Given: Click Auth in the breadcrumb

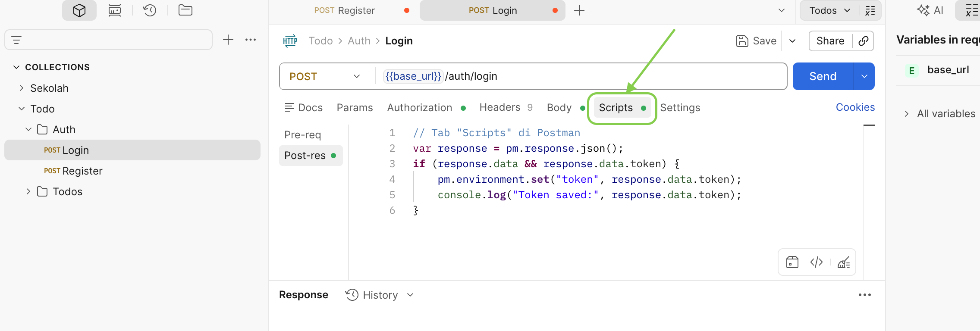Looking at the screenshot, I should 359,41.
